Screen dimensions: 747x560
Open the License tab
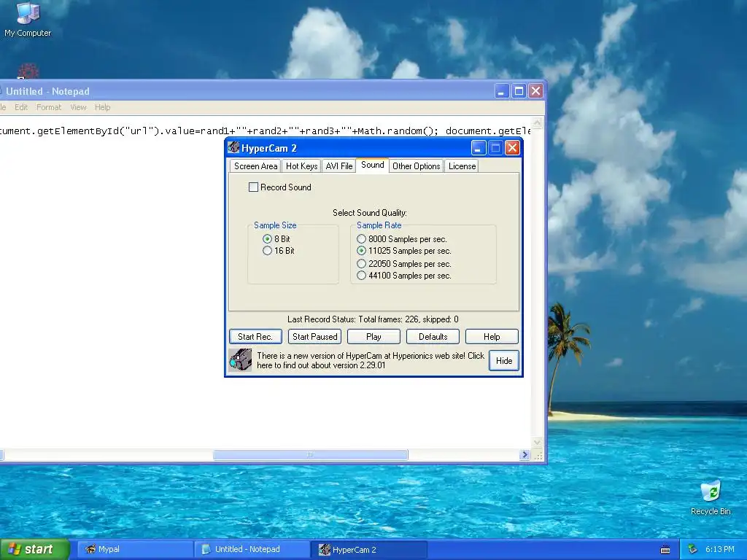pos(462,166)
